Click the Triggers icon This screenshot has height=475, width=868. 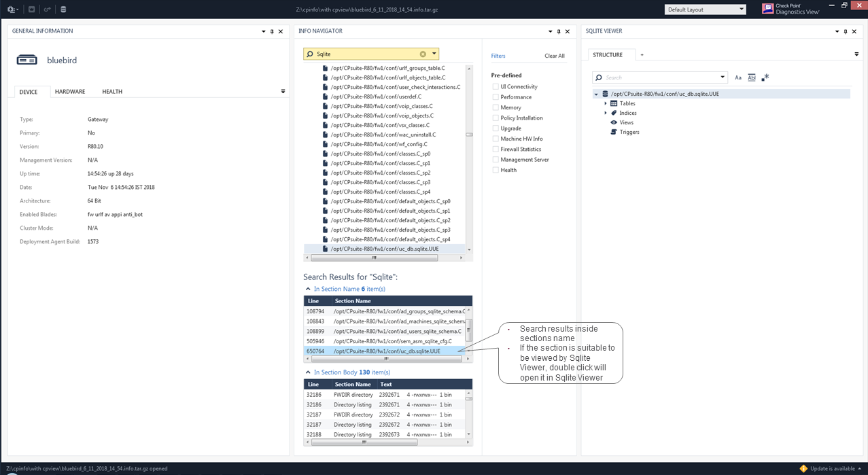coord(614,132)
